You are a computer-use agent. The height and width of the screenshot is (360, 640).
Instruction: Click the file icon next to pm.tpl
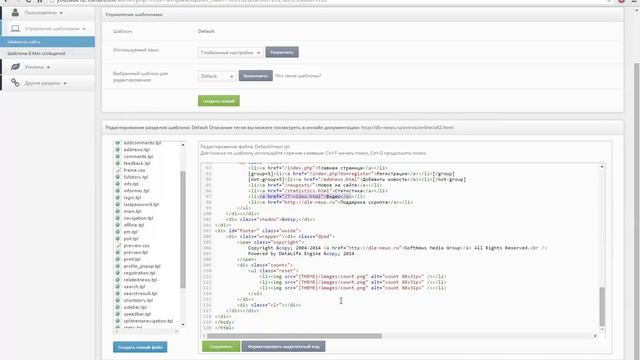(x=118, y=232)
